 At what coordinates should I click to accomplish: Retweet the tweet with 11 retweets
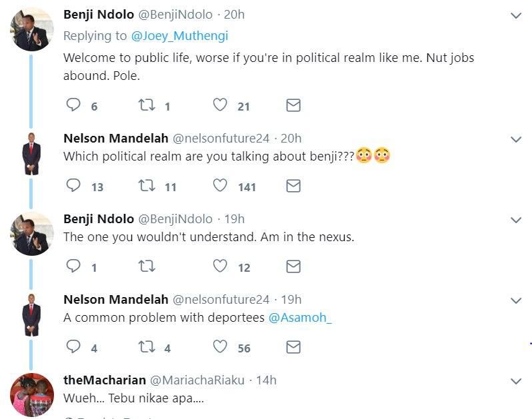pos(146,186)
